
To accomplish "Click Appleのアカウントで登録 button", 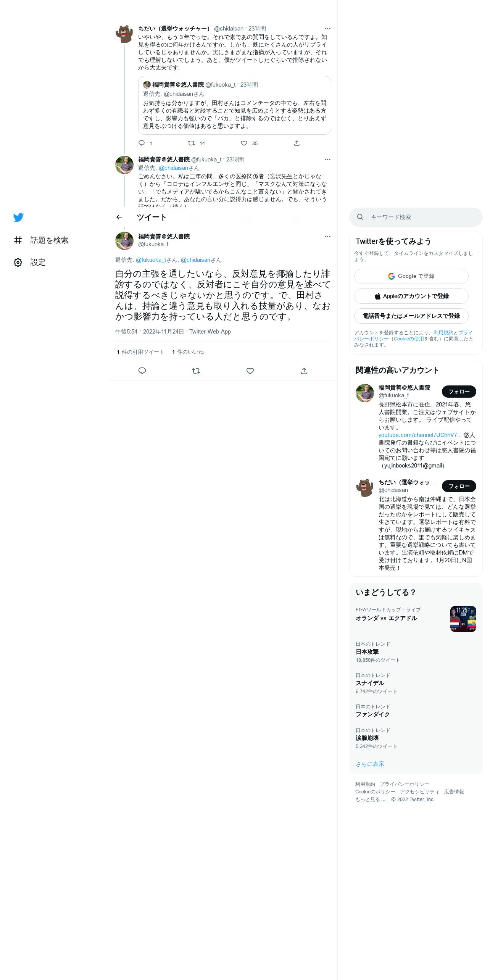I will point(411,296).
